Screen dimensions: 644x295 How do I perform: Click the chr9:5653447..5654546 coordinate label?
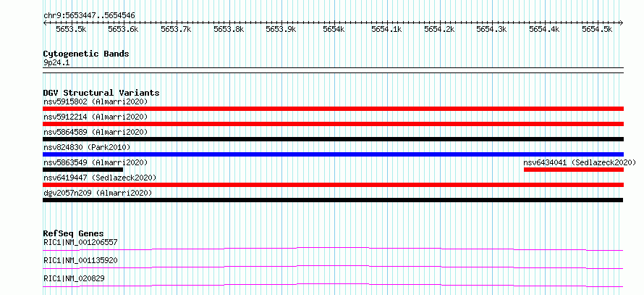coord(89,16)
